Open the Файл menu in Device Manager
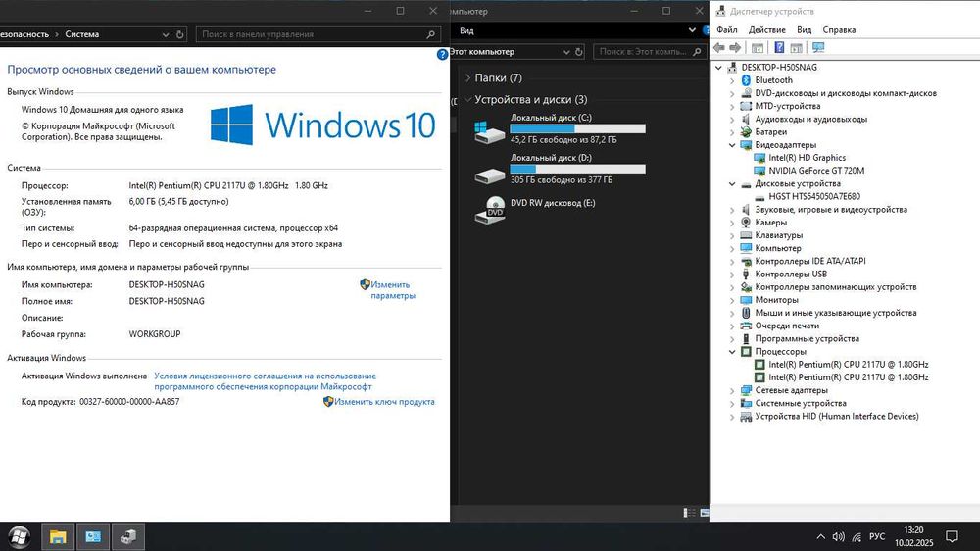This screenshot has width=980, height=551. (x=727, y=30)
